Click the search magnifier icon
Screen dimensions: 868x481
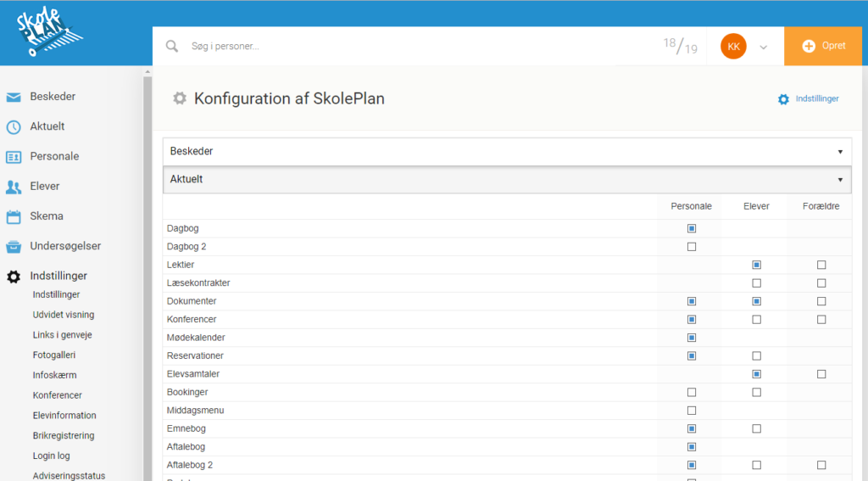coord(172,46)
